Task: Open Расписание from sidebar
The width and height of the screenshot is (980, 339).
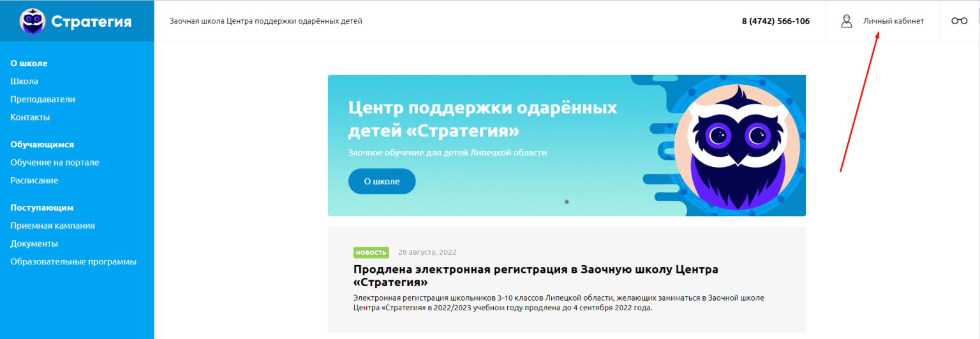Action: tap(34, 180)
